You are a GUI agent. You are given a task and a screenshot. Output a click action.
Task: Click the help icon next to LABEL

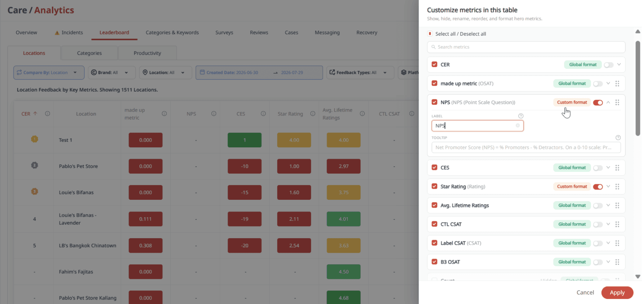[x=521, y=116]
